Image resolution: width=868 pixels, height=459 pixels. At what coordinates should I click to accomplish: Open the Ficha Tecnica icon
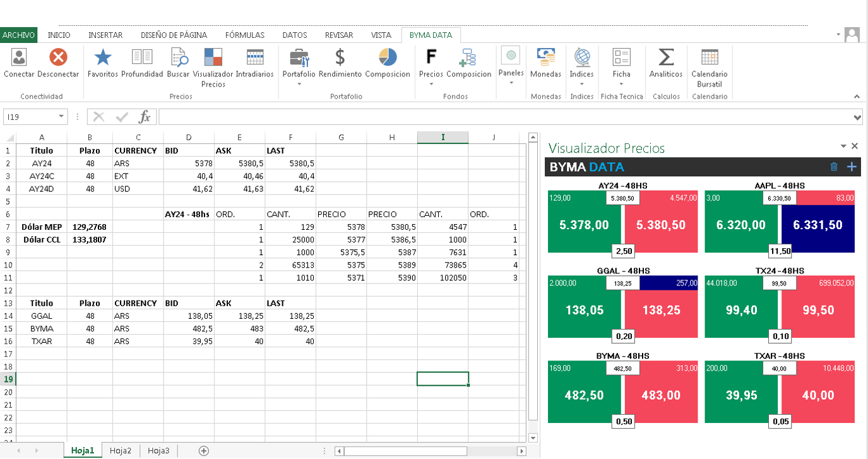point(622,57)
